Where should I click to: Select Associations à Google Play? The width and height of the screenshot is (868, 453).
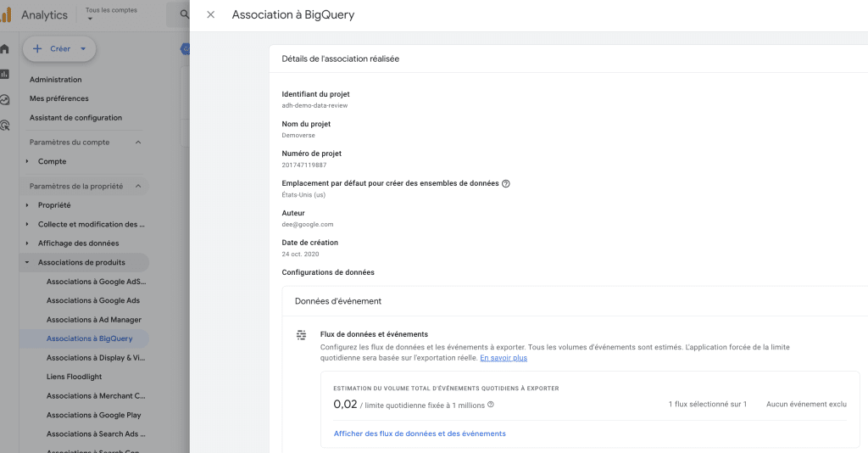tap(93, 415)
